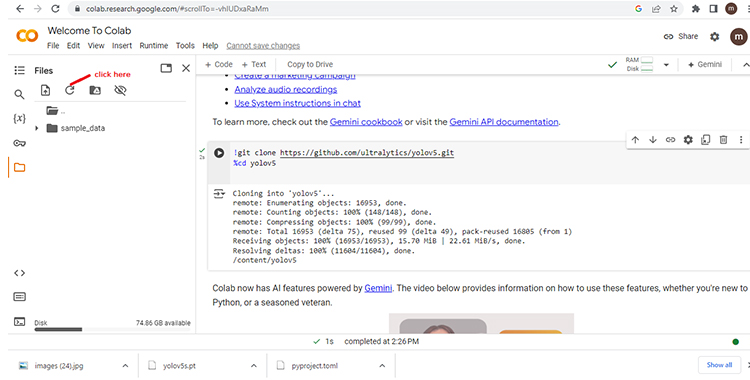This screenshot has height=380, width=750.
Task: Open code snippets sidebar icon
Action: click(19, 273)
